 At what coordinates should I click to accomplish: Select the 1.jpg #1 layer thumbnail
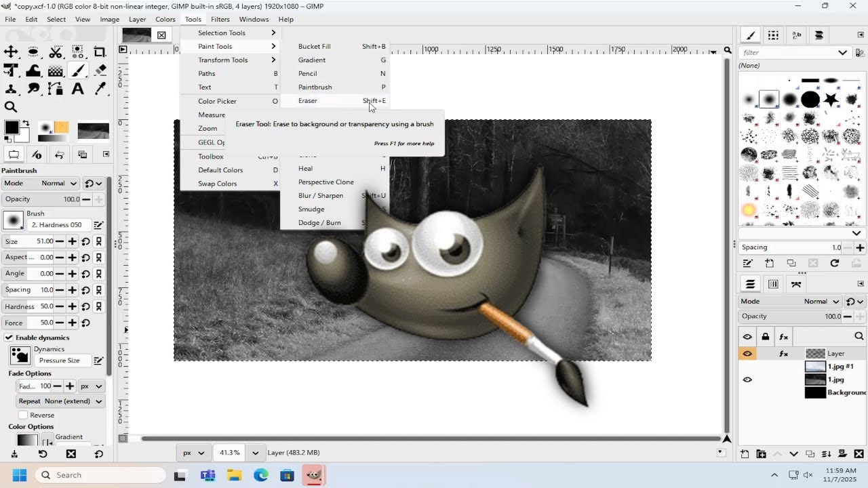[815, 366]
